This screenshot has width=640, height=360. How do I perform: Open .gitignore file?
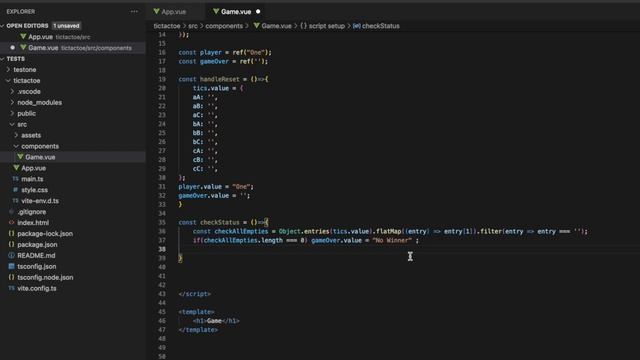pos(31,212)
